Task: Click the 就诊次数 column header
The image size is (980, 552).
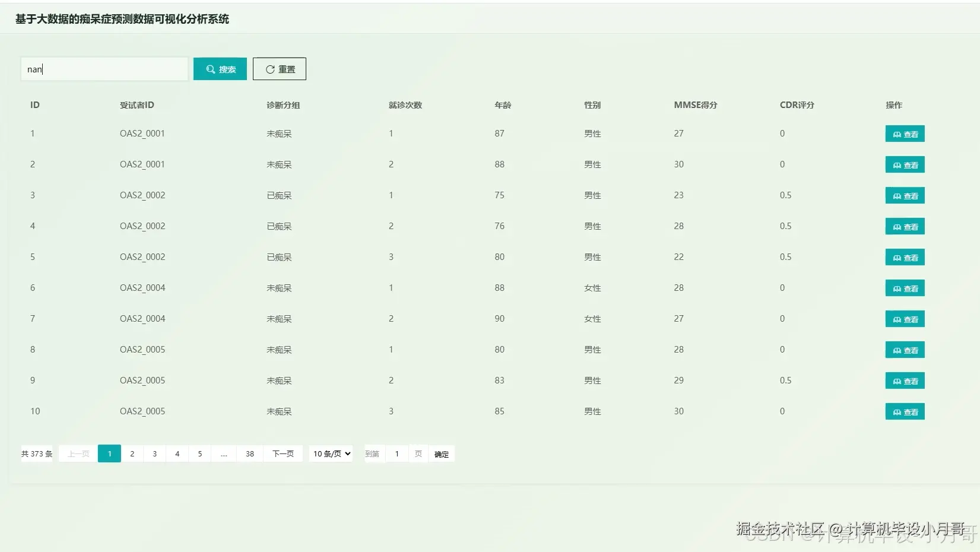Action: tap(405, 105)
